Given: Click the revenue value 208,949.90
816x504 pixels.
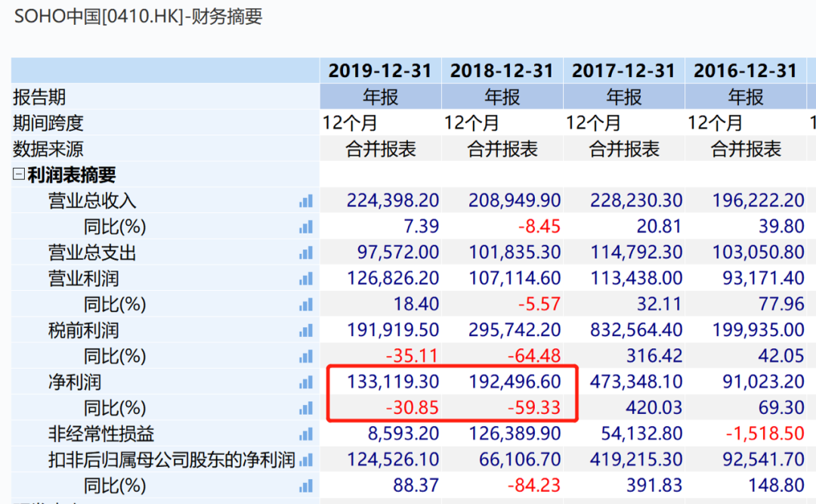Looking at the screenshot, I should [515, 200].
